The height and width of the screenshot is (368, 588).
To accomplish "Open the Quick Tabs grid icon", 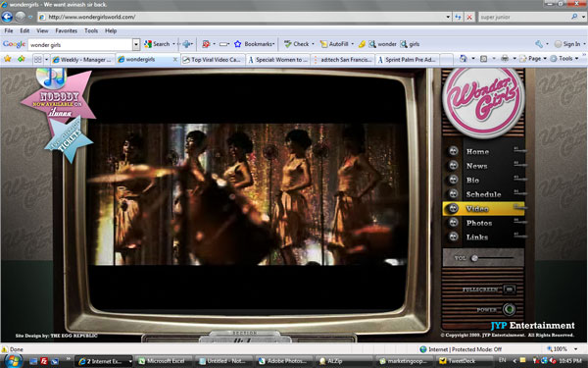I will click(x=38, y=59).
